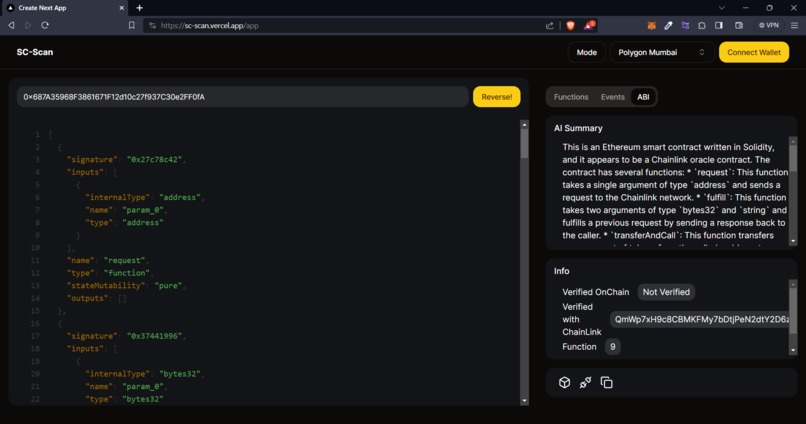The width and height of the screenshot is (806, 424).
Task: Click the tab search chevron in title bar
Action: pyautogui.click(x=722, y=8)
